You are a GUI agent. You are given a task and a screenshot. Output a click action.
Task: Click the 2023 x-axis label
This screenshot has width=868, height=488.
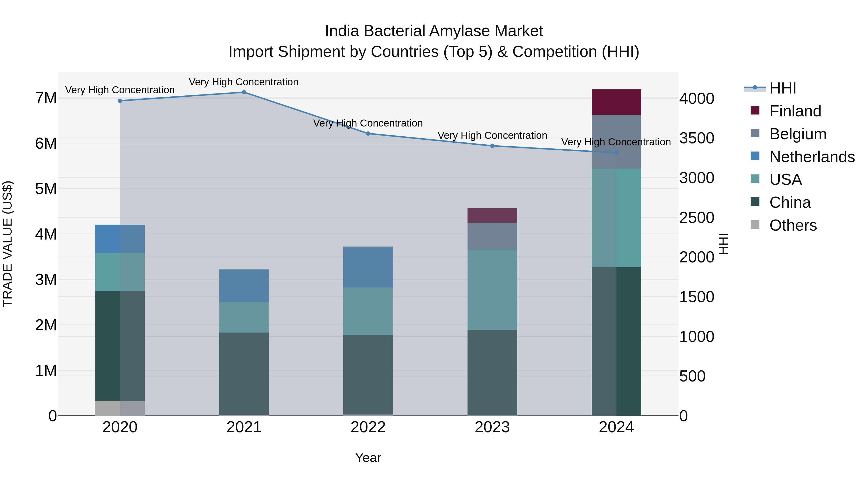492,427
